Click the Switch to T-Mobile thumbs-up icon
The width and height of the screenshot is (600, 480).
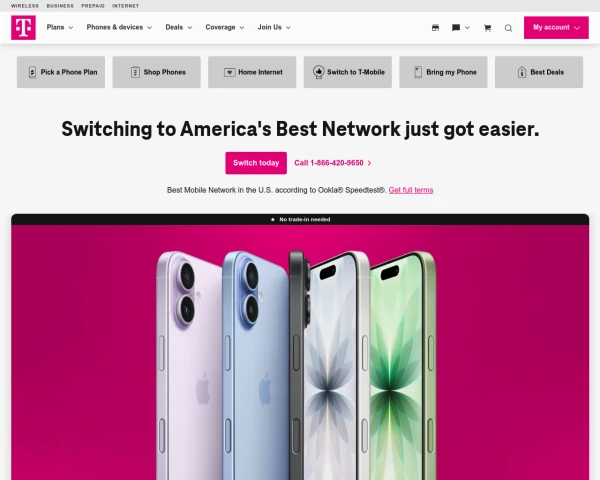318,72
